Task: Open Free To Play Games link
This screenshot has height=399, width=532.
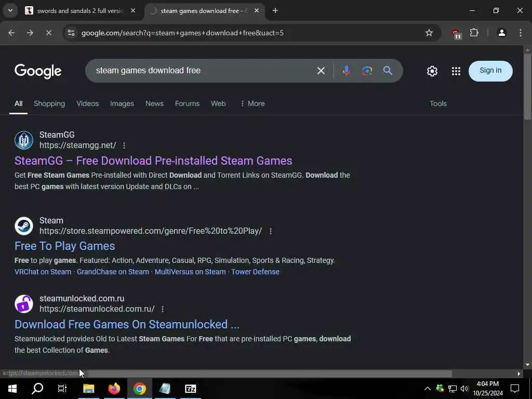Action: (x=64, y=246)
